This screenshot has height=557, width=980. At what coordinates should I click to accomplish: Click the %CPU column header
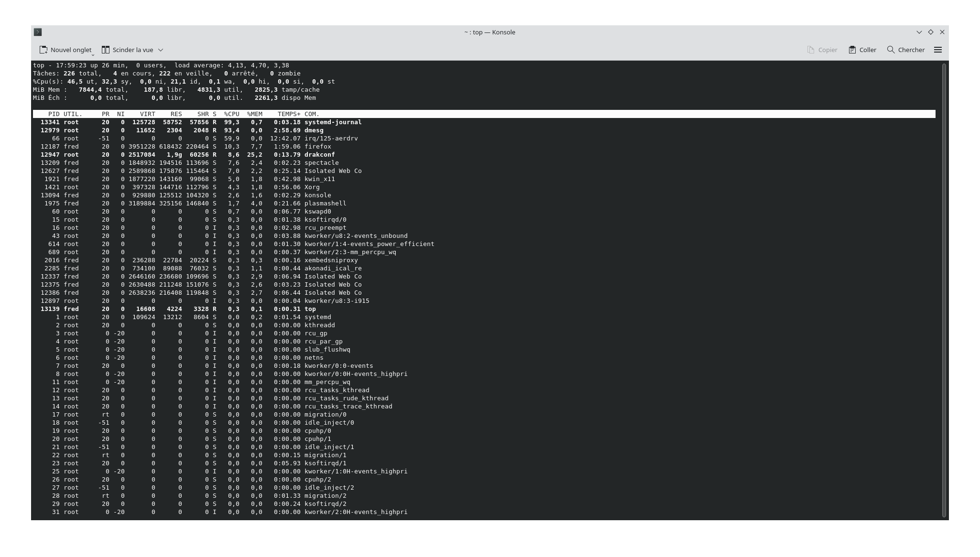pos(231,114)
